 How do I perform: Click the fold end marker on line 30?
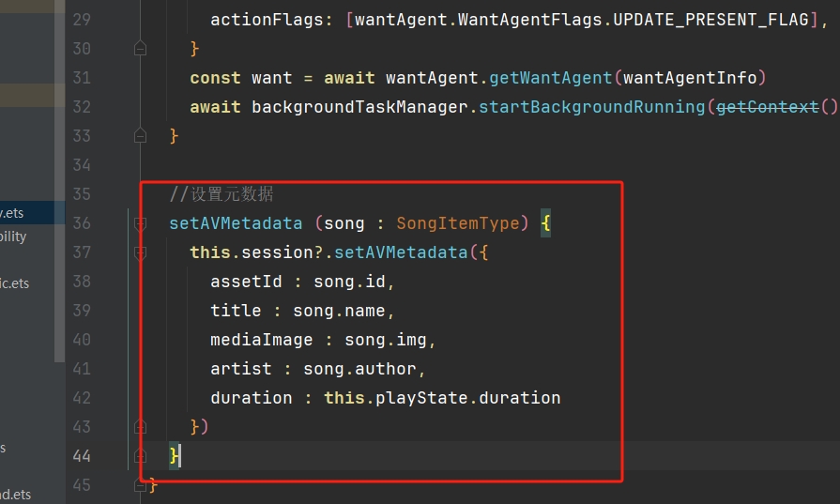point(141,48)
